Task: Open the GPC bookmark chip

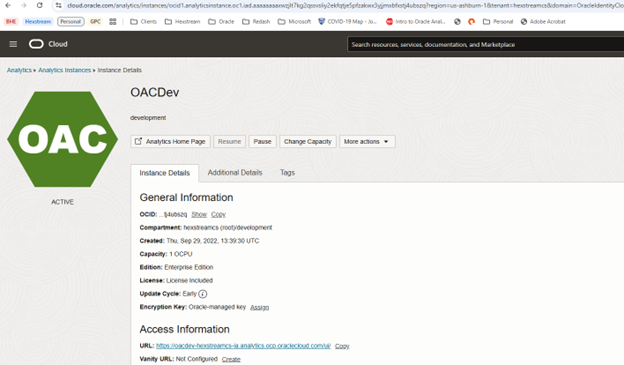Action: click(x=96, y=21)
